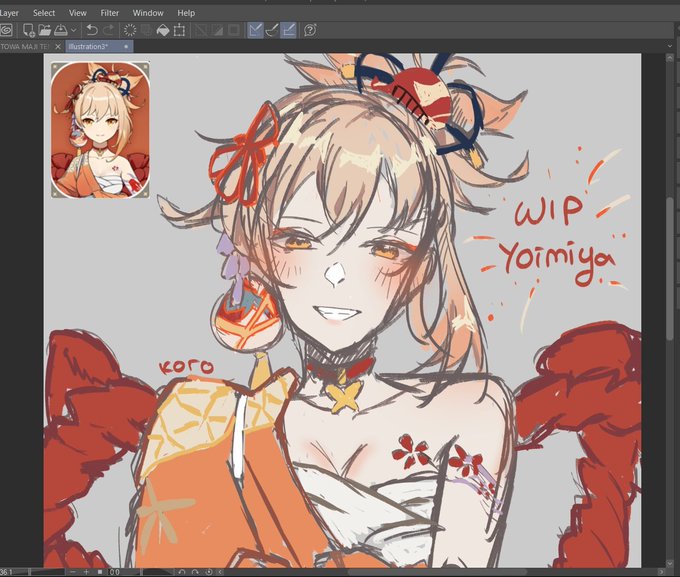Click the Clear (delete) toolbar icon
Screen dimensions: 680x577
click(x=130, y=30)
